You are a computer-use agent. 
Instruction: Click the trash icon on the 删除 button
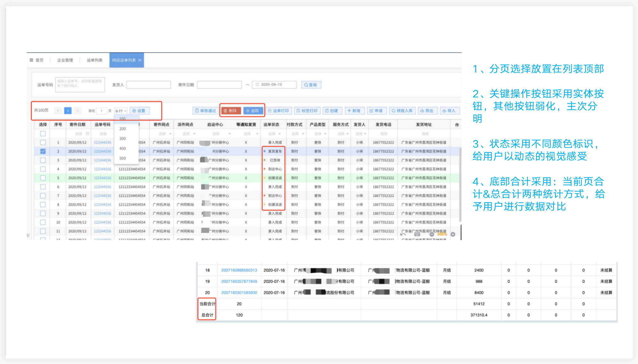pyautogui.click(x=225, y=111)
